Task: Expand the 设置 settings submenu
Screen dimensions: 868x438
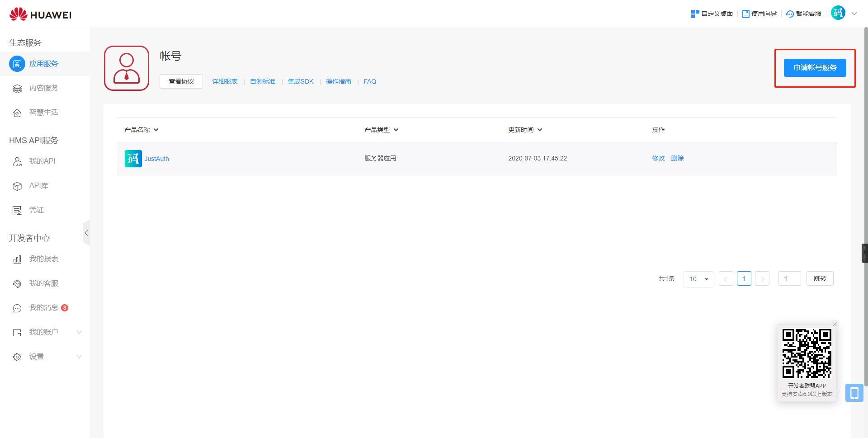Action: pos(79,357)
